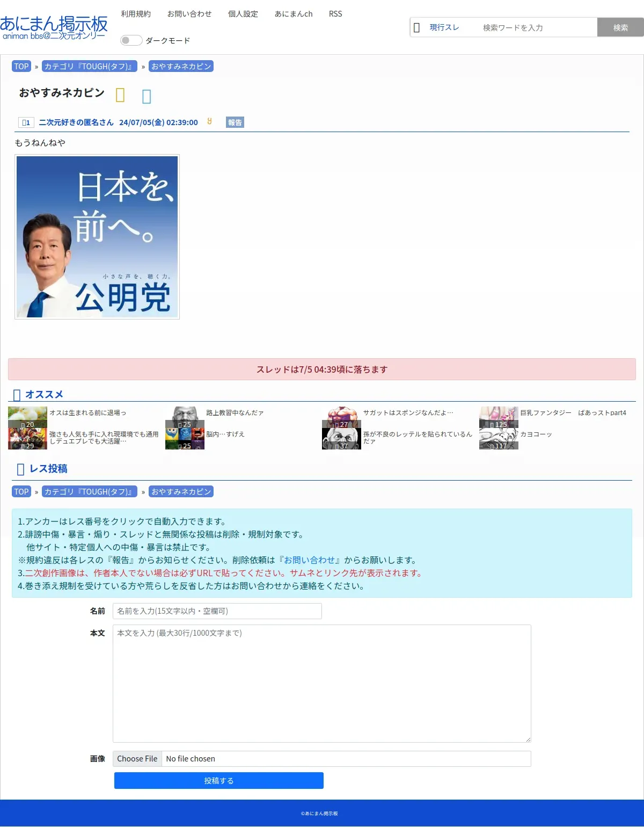Open thumbnail for 路上教習中なんだァ
Image resolution: width=644 pixels, height=827 pixels.
click(x=185, y=417)
